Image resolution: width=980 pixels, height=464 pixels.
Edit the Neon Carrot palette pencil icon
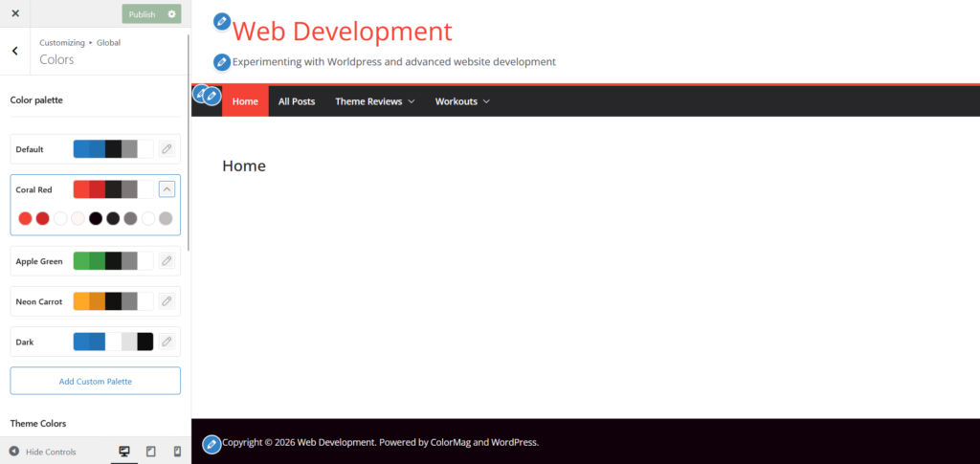coord(167,301)
